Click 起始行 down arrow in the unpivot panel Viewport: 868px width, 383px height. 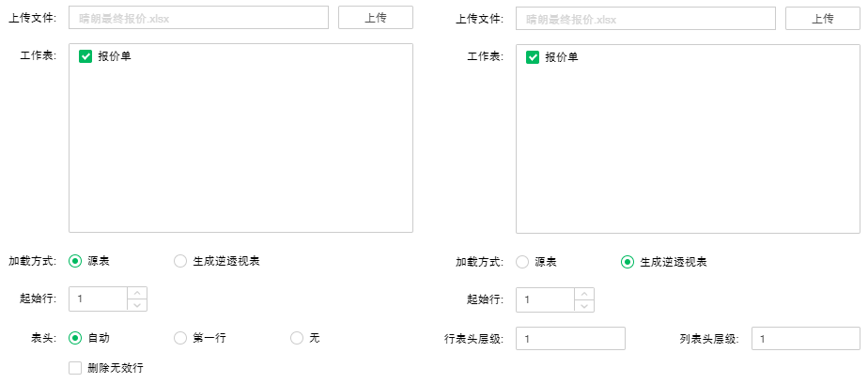click(x=584, y=305)
